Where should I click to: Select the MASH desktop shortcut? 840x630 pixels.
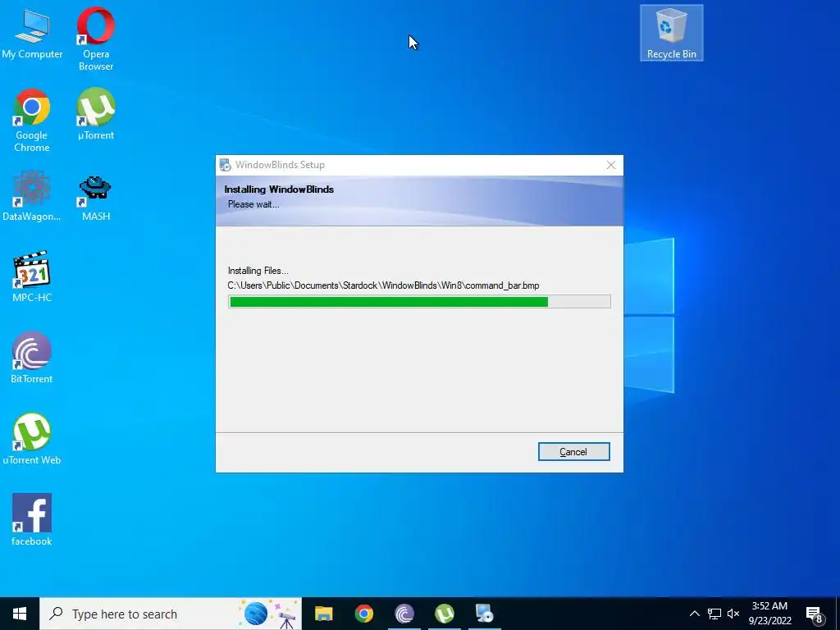pos(96,199)
